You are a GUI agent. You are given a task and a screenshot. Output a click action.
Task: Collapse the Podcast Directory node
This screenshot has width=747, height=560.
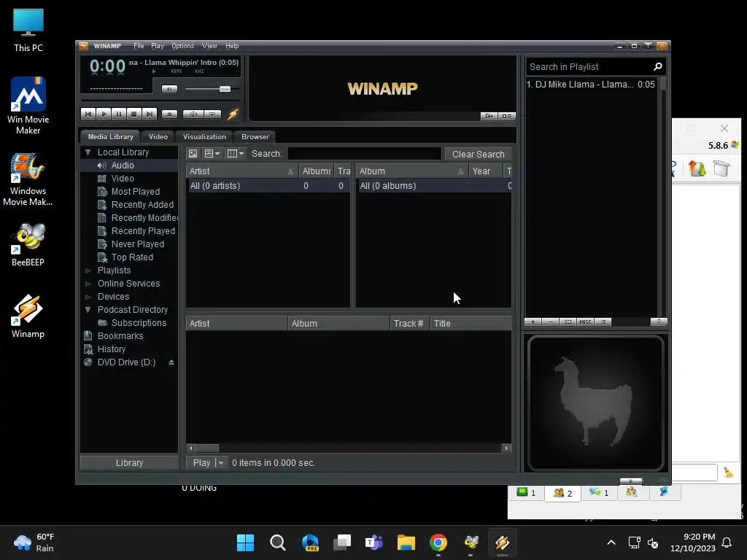pyautogui.click(x=88, y=310)
